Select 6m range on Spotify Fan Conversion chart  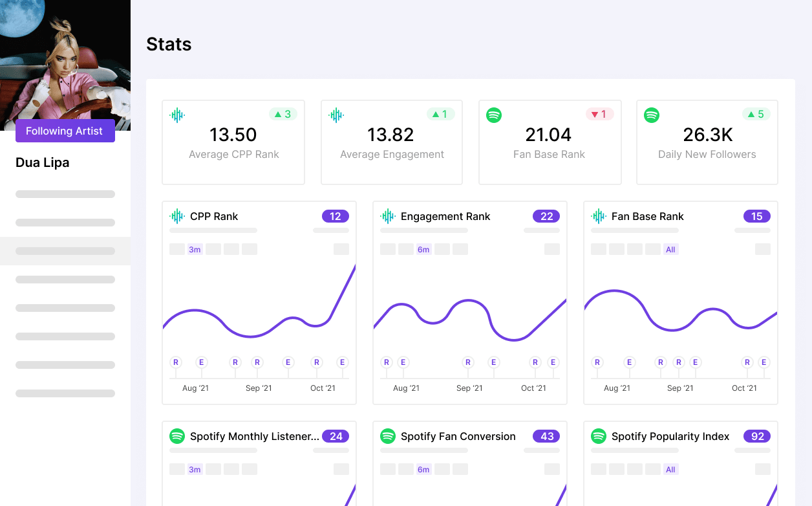(x=423, y=469)
